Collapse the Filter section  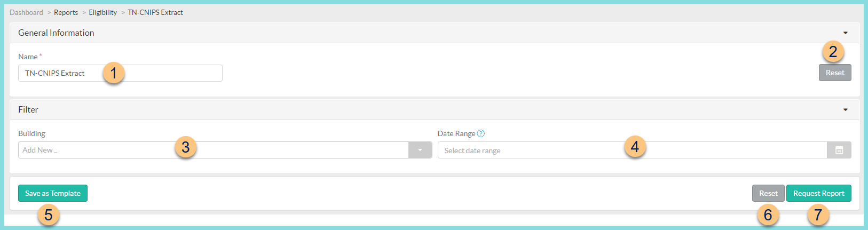845,110
